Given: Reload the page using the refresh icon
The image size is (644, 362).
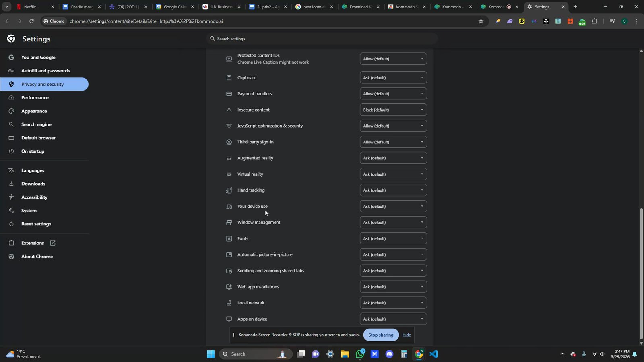Looking at the screenshot, I should click(31, 21).
